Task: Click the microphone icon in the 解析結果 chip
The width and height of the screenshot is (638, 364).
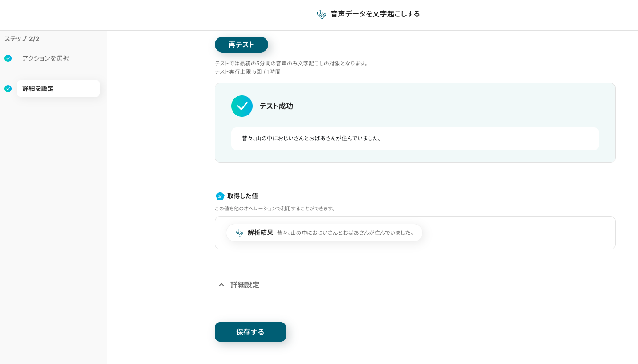Action: 240,233
